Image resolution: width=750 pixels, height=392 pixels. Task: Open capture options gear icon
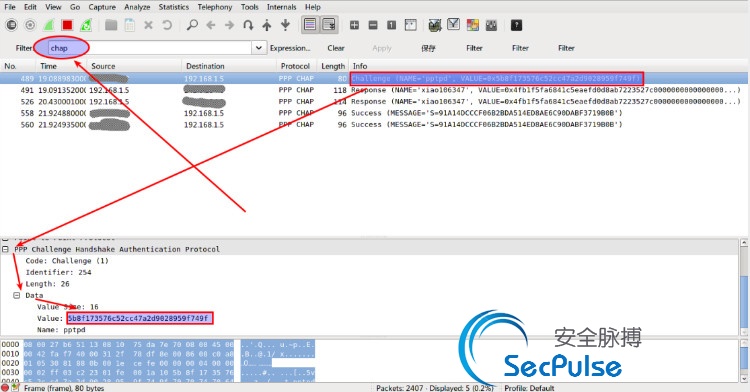pyautogui.click(x=30, y=25)
